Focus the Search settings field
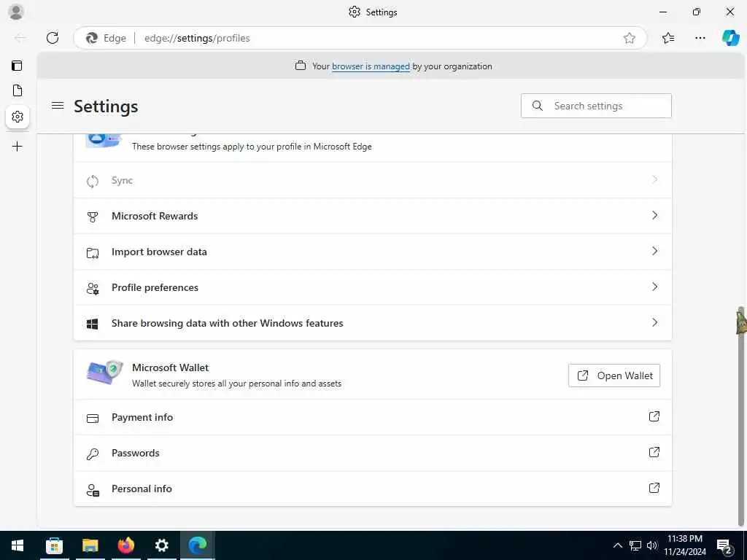 tap(596, 106)
